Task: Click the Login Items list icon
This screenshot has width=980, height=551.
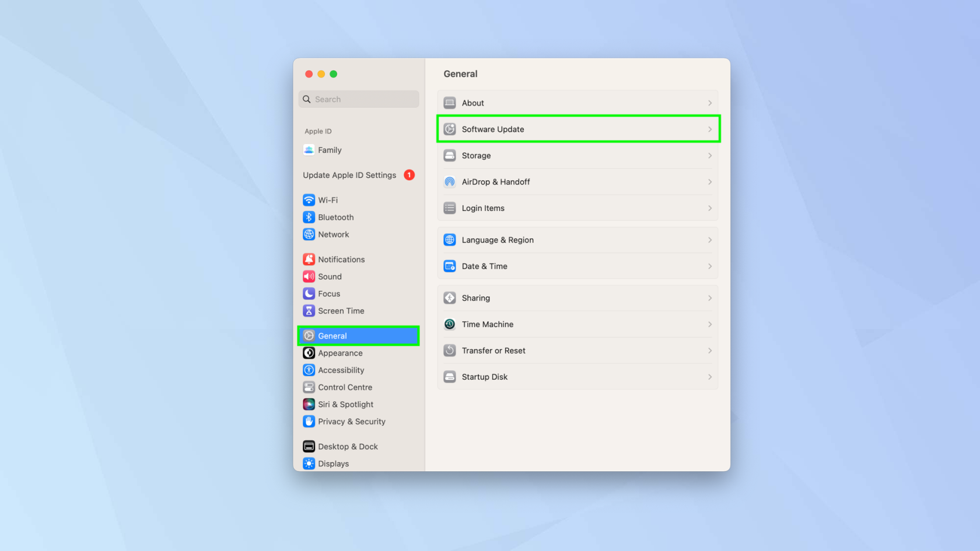Action: (449, 208)
